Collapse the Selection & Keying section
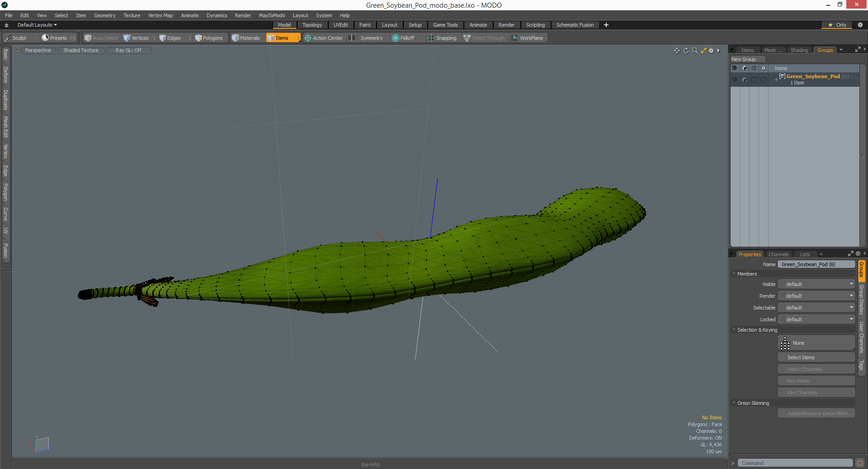The height and width of the screenshot is (469, 868). click(x=734, y=330)
